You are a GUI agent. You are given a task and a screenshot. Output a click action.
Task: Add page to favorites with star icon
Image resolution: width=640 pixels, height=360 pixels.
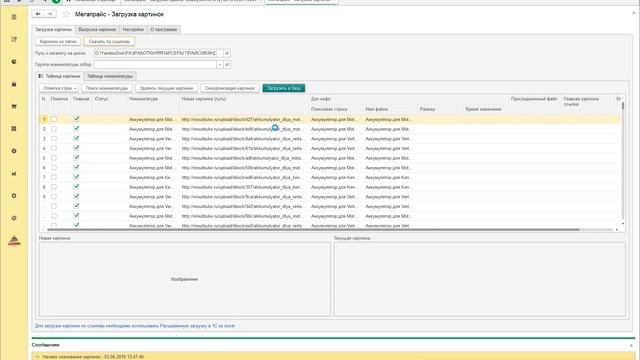(66, 14)
